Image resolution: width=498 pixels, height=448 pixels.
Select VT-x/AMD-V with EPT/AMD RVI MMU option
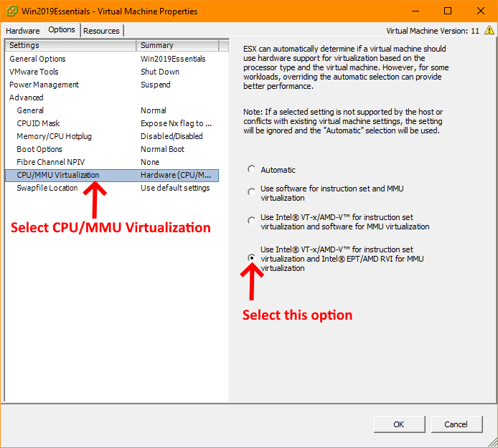[252, 258]
